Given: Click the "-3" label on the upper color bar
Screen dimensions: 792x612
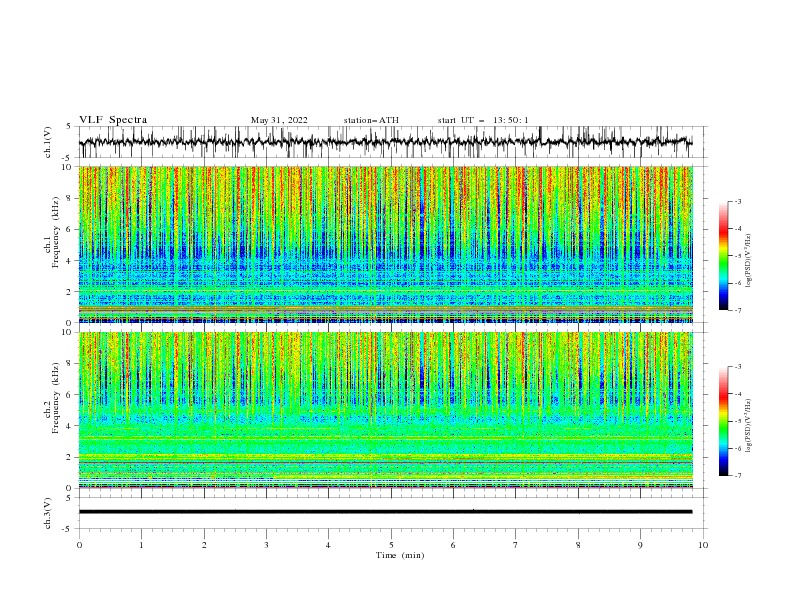Looking at the screenshot, I should click(x=737, y=201).
